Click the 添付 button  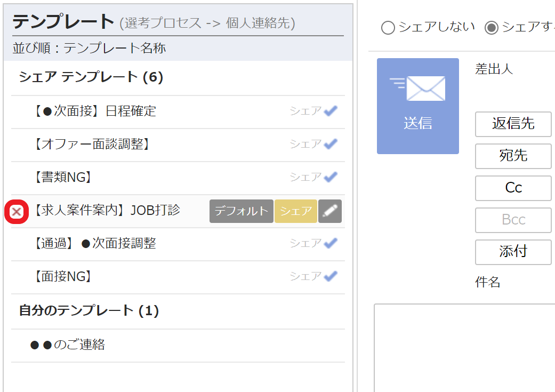pyautogui.click(x=513, y=252)
